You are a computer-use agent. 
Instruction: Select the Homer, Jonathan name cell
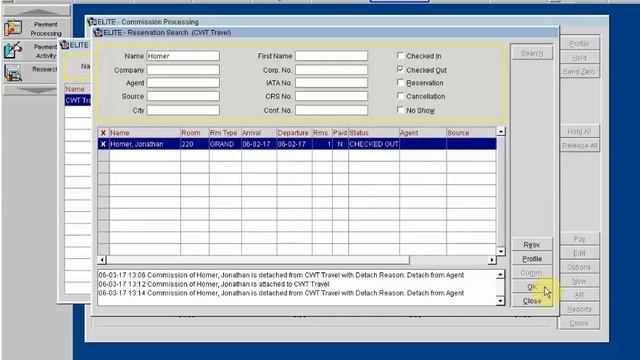coord(145,144)
